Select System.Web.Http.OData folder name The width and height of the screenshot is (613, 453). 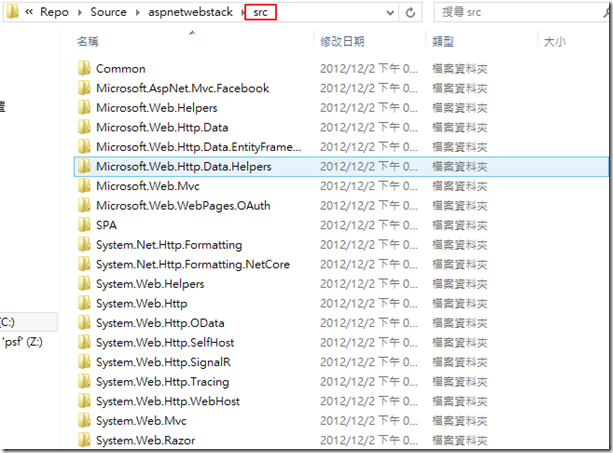160,323
